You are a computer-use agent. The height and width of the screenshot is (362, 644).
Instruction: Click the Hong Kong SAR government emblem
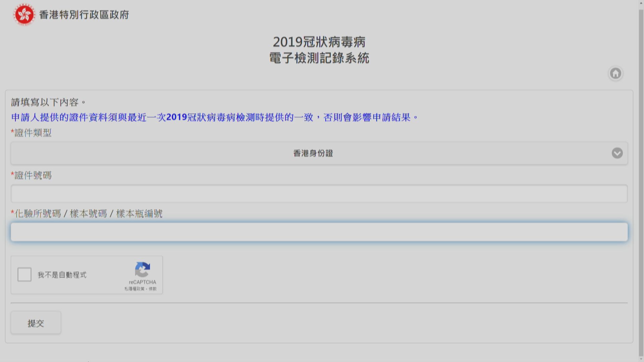[24, 15]
